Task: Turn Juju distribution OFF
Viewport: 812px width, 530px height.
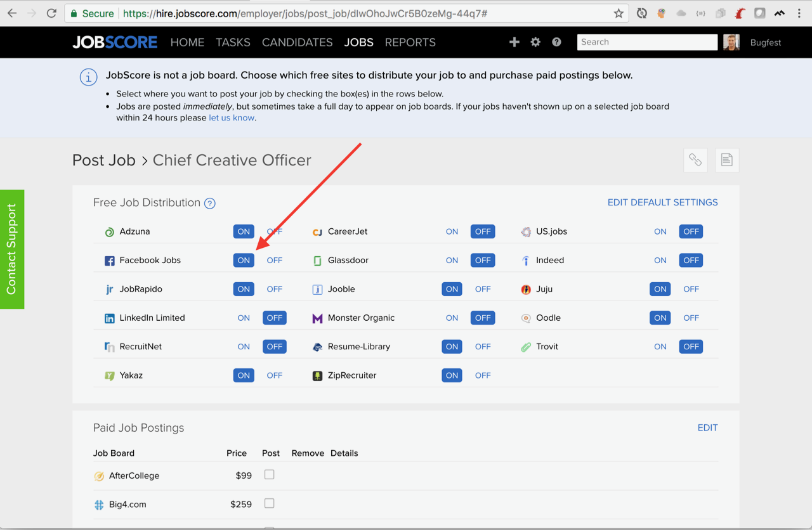Action: pyautogui.click(x=691, y=289)
